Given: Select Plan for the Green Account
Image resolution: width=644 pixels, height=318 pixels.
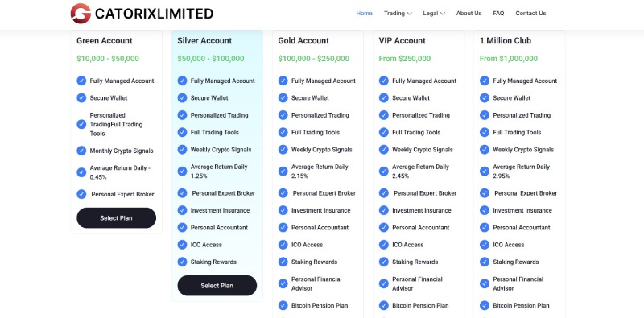Looking at the screenshot, I should 116,217.
